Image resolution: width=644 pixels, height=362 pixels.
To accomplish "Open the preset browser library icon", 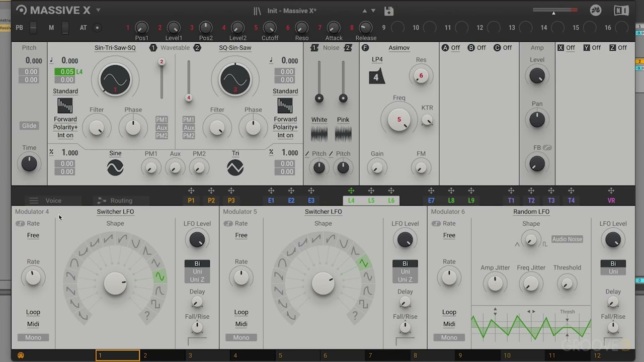I will pyautogui.click(x=257, y=11).
